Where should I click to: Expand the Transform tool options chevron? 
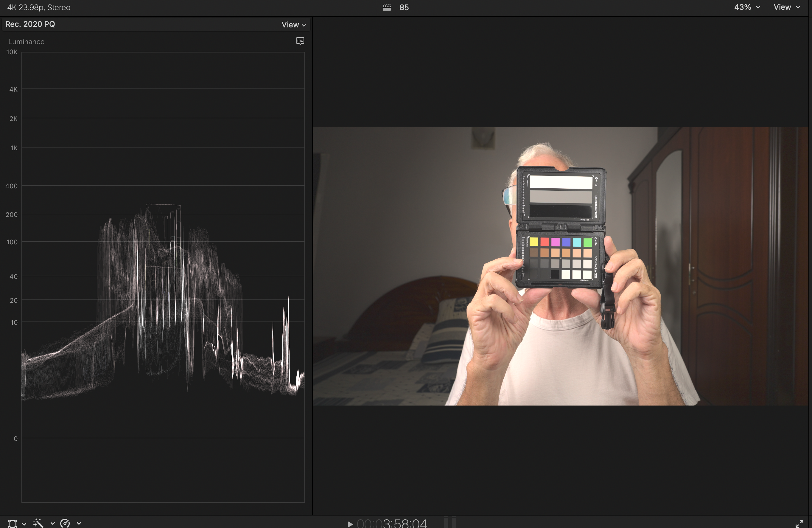coord(24,524)
